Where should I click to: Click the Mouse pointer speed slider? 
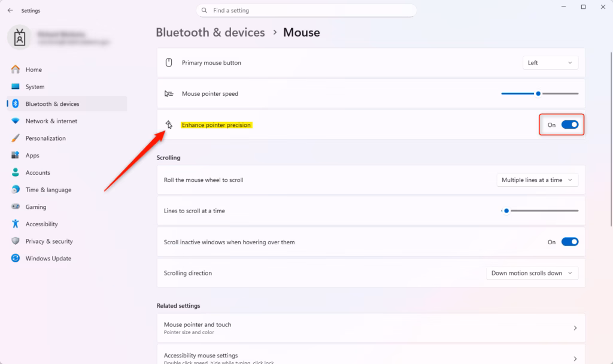539,93
